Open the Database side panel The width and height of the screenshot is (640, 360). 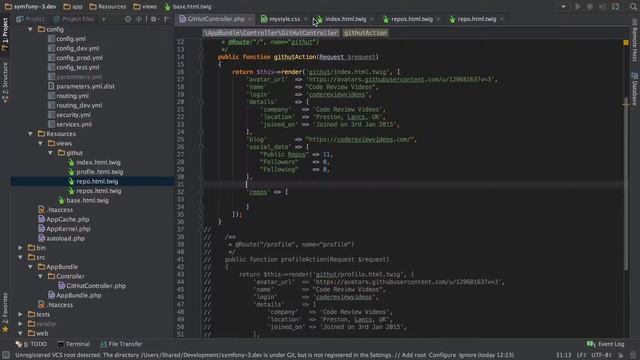point(635,89)
